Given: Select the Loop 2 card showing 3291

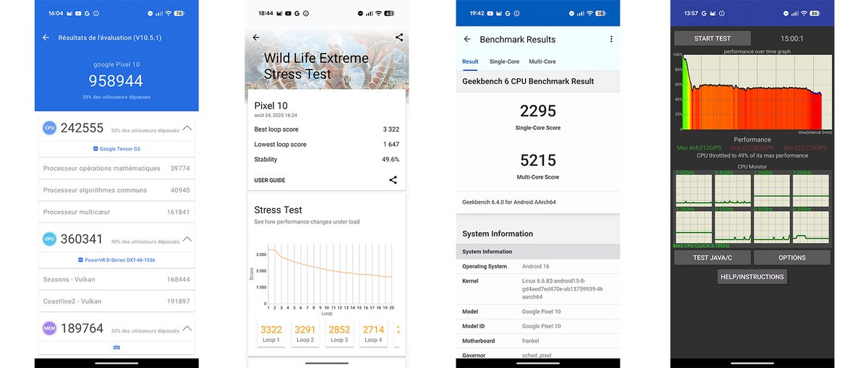Looking at the screenshot, I should point(305,333).
